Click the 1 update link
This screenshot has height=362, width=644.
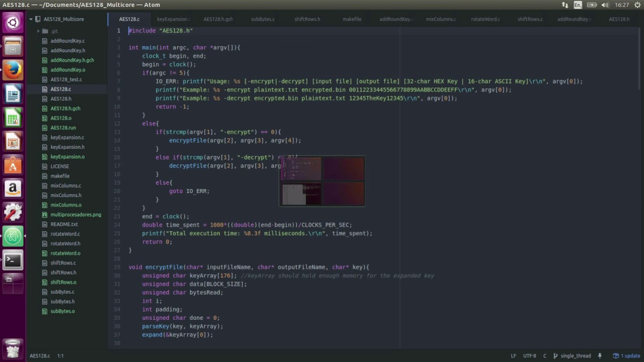point(630,355)
